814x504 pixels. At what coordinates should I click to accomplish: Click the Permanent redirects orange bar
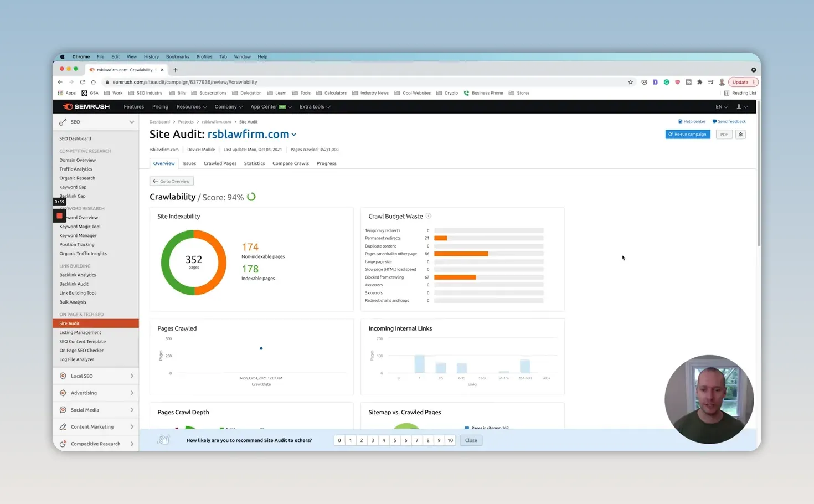click(x=441, y=238)
